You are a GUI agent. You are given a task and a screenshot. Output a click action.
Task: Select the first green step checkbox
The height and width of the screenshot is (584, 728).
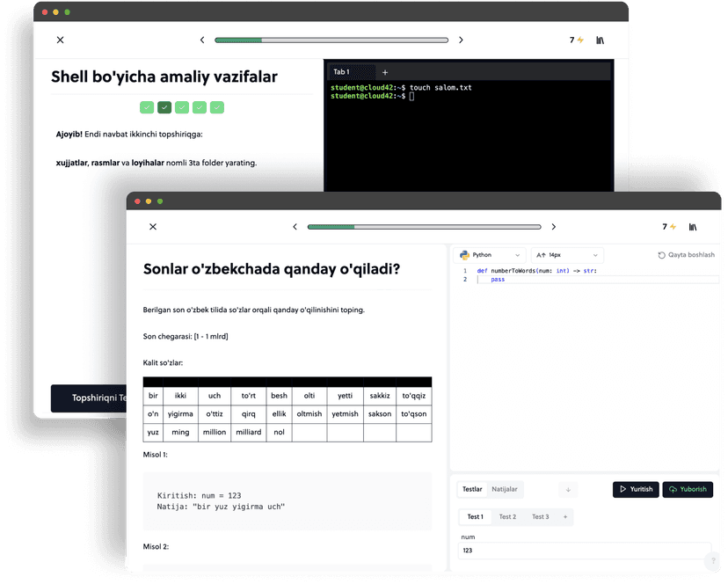(x=147, y=107)
